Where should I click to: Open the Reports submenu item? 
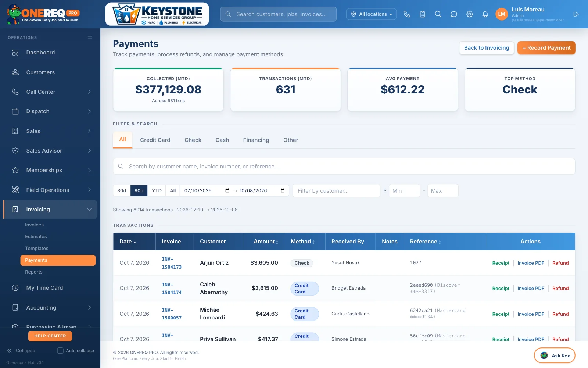(34, 272)
